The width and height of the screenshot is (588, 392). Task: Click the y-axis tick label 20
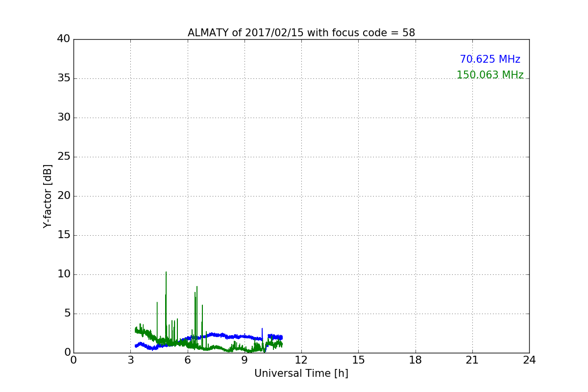(64, 196)
